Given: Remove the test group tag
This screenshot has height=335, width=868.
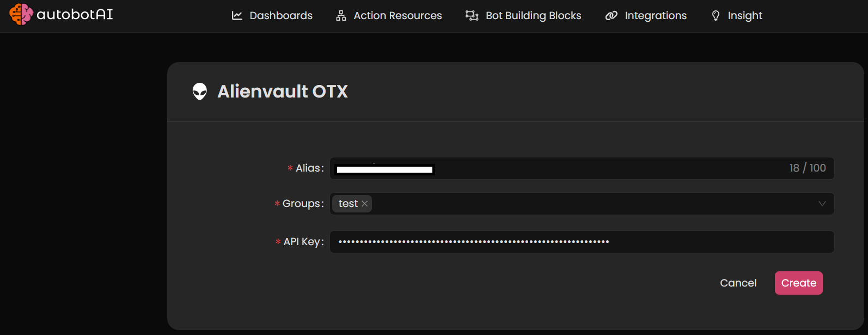Looking at the screenshot, I should tap(365, 204).
